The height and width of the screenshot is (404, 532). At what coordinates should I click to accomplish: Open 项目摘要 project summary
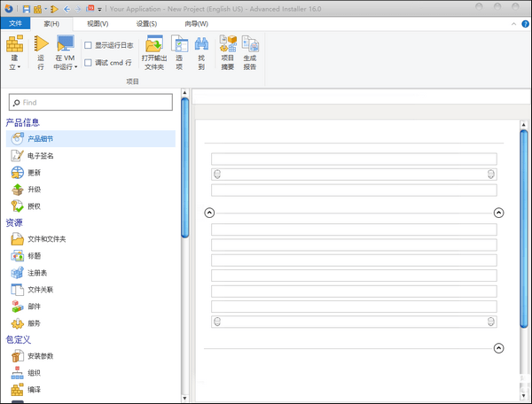click(x=227, y=51)
